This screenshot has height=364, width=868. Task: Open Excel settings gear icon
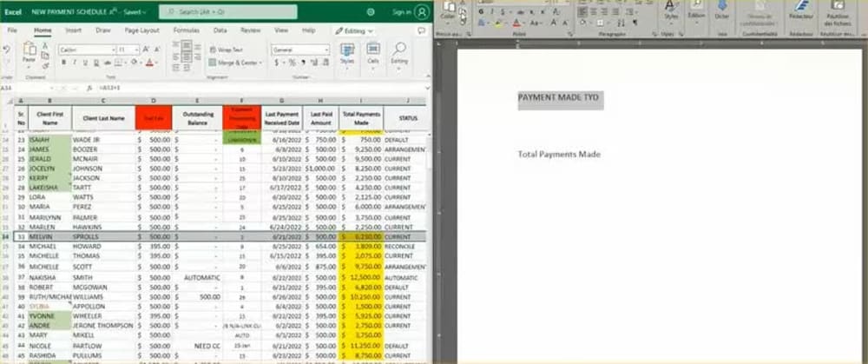point(371,12)
